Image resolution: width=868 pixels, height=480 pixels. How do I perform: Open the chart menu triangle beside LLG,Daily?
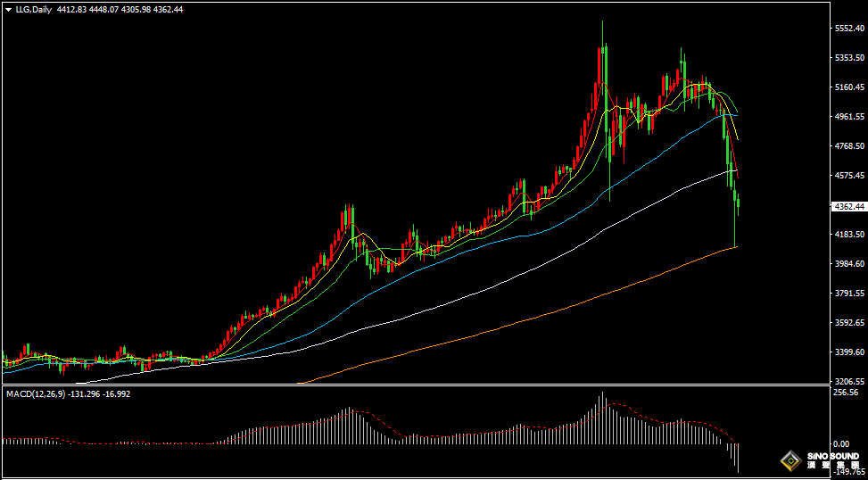pyautogui.click(x=8, y=9)
